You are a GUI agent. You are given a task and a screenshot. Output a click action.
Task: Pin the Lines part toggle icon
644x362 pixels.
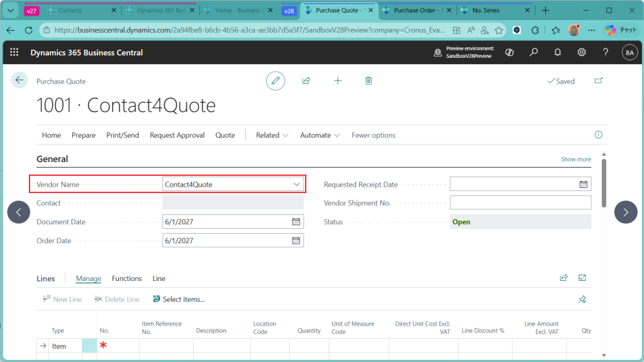coord(582,299)
